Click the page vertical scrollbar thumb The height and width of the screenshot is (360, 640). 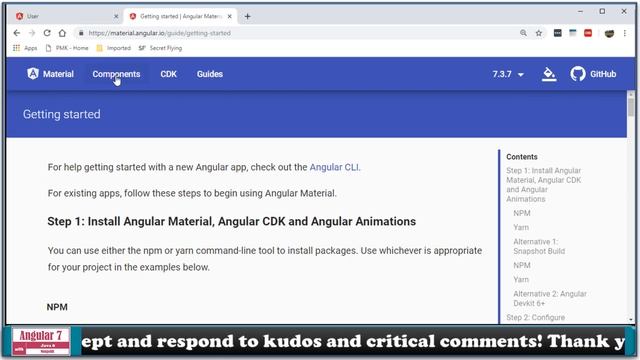tap(631, 107)
